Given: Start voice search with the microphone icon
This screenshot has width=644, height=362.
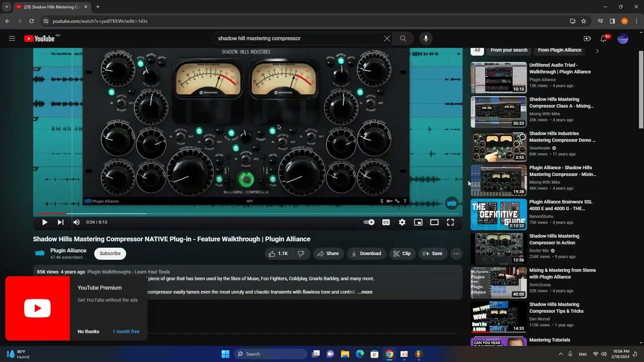Looking at the screenshot, I should [x=426, y=38].
